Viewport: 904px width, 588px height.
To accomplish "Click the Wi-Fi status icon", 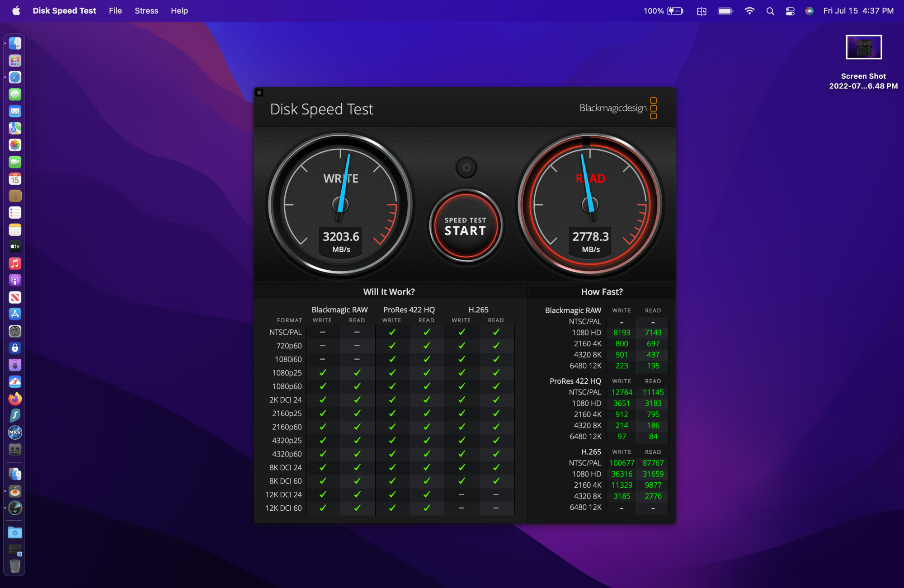I will tap(749, 11).
